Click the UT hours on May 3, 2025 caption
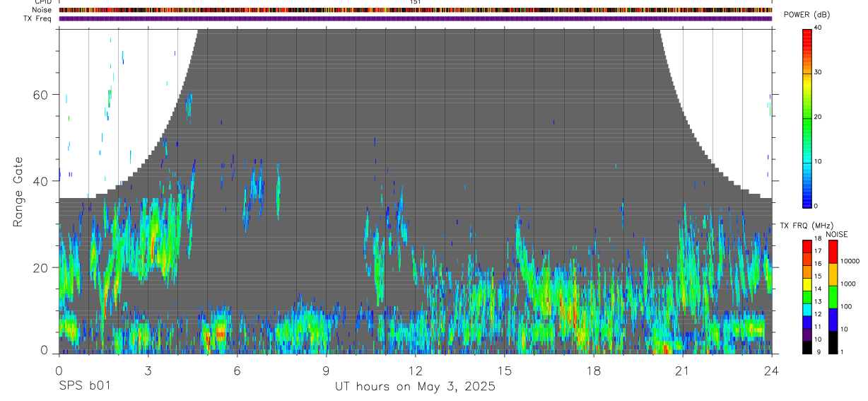 point(415,387)
